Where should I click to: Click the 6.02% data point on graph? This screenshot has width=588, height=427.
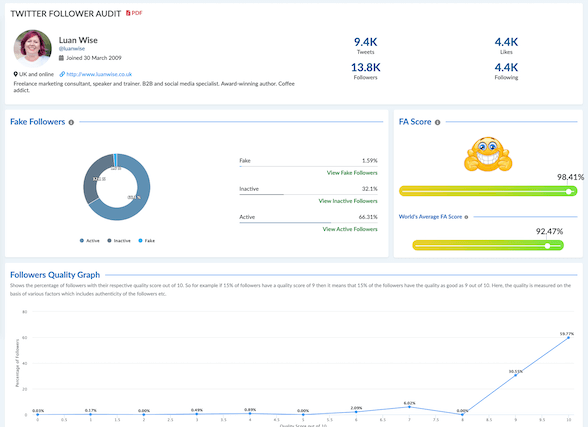point(409,407)
